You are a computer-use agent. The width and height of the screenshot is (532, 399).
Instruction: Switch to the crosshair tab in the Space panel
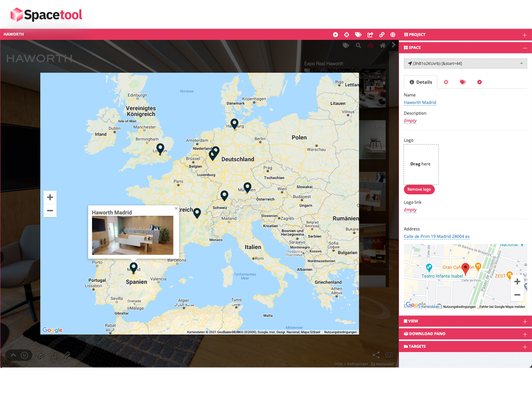click(x=446, y=82)
